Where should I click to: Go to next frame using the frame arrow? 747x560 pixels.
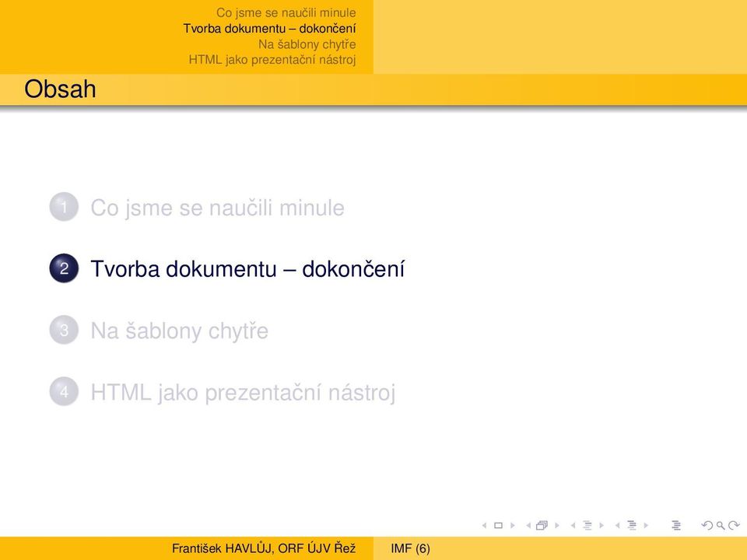(x=556, y=526)
